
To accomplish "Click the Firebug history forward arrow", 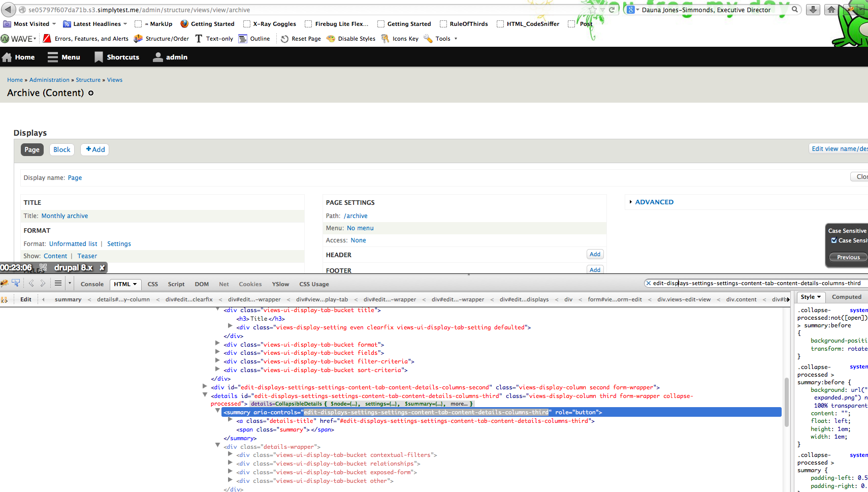I will click(43, 284).
